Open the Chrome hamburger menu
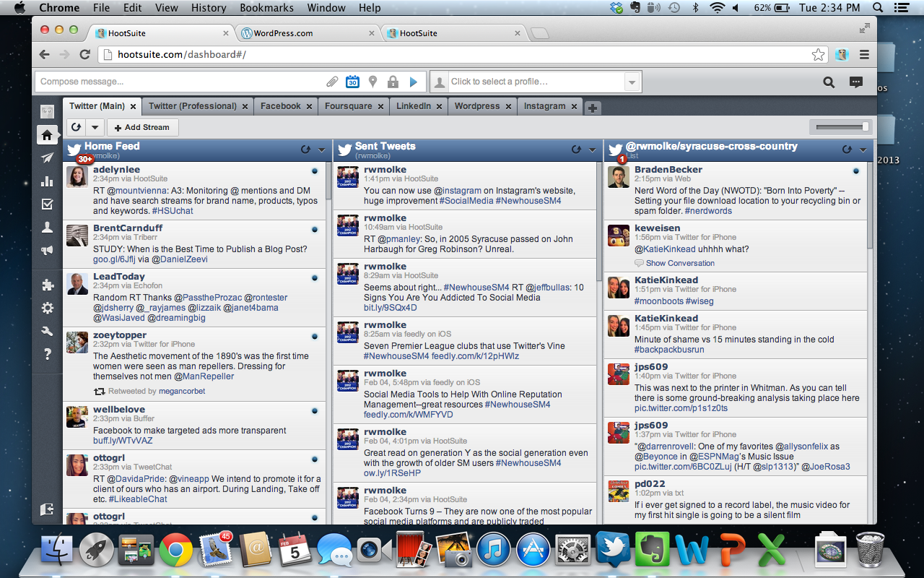This screenshot has width=924, height=578. coord(864,55)
